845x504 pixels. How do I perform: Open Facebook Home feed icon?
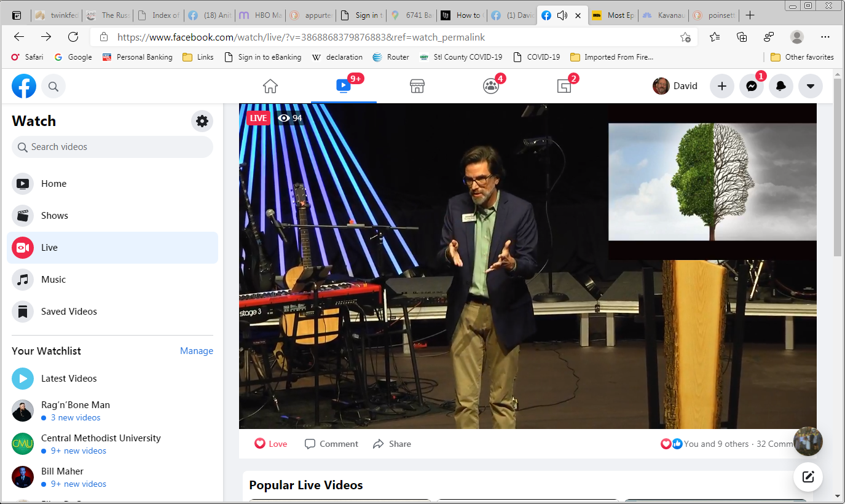(270, 86)
